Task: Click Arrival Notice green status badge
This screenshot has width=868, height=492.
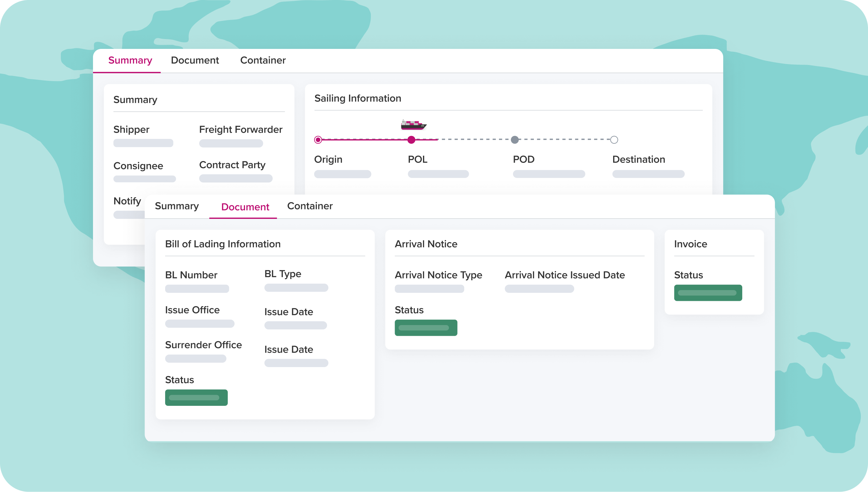Action: [x=426, y=327]
